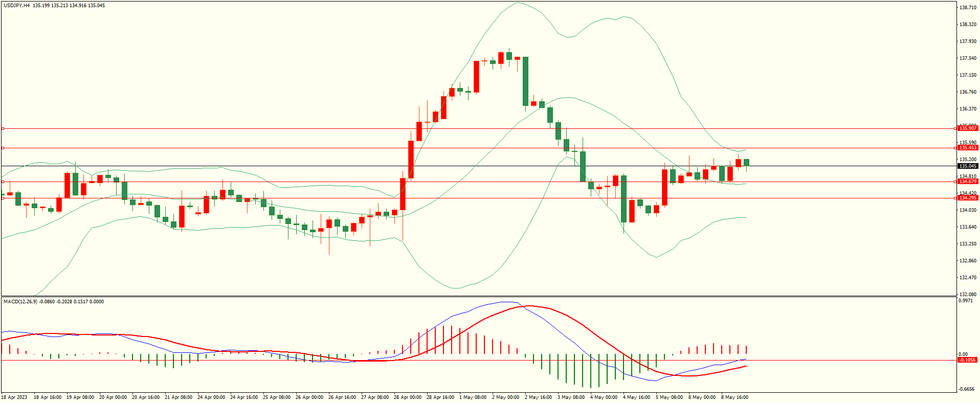Screen dimensions: 980x403
Task: Grab left handle of the 135.907 horizontal line
Action: (x=3, y=128)
